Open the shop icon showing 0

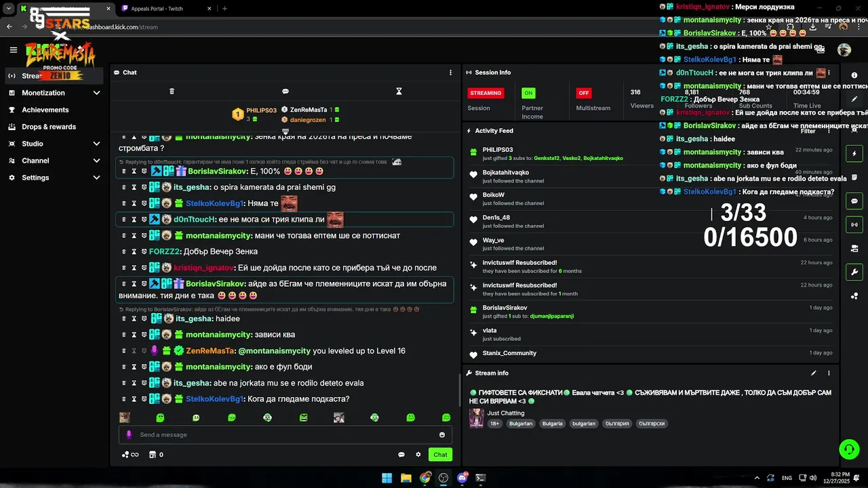click(157, 455)
